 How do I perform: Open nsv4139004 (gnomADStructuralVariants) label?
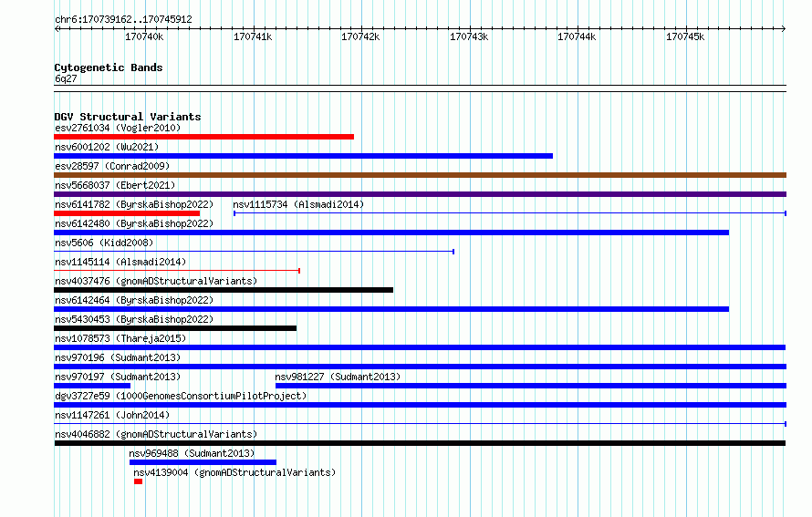click(234, 472)
